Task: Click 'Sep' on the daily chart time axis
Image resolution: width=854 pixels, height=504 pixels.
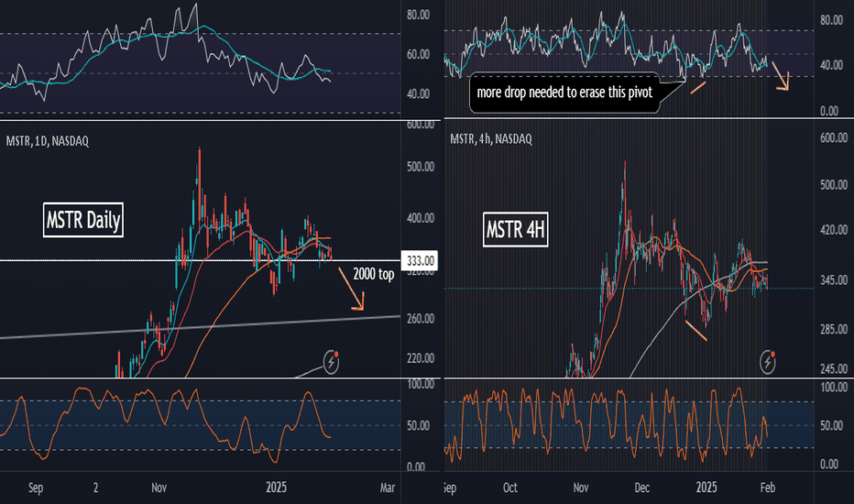Action: [36, 488]
